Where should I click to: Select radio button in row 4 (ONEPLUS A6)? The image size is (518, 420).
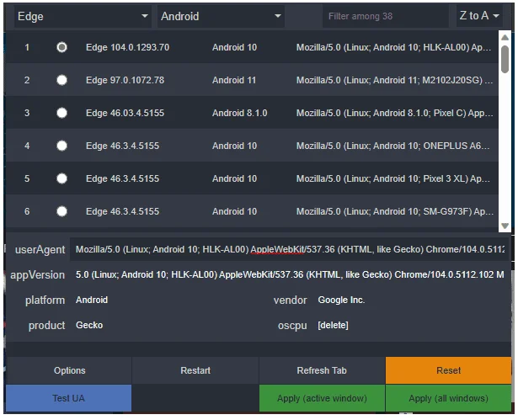pyautogui.click(x=61, y=146)
